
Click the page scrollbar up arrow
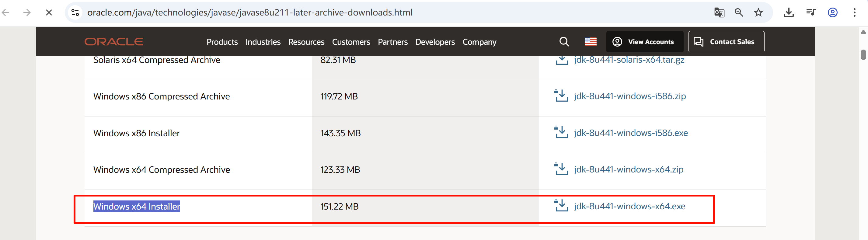(x=863, y=32)
